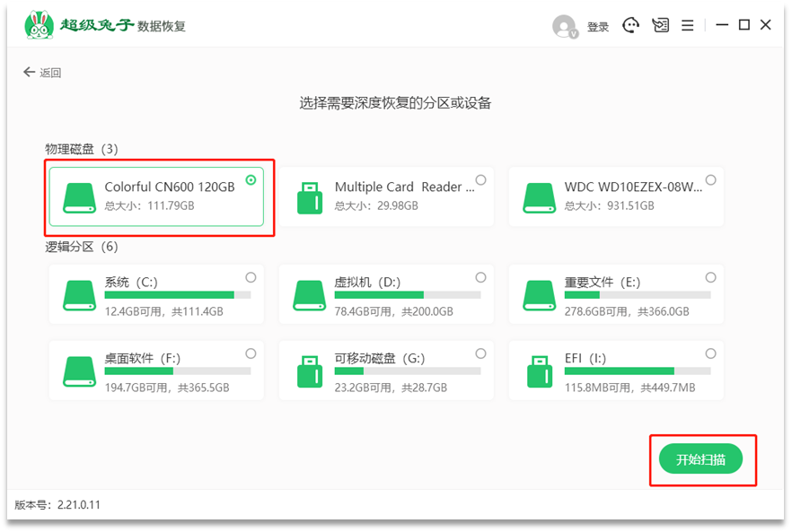The width and height of the screenshot is (792, 532).
Task: Click the 系统 (C:) disk icon
Action: (79, 295)
